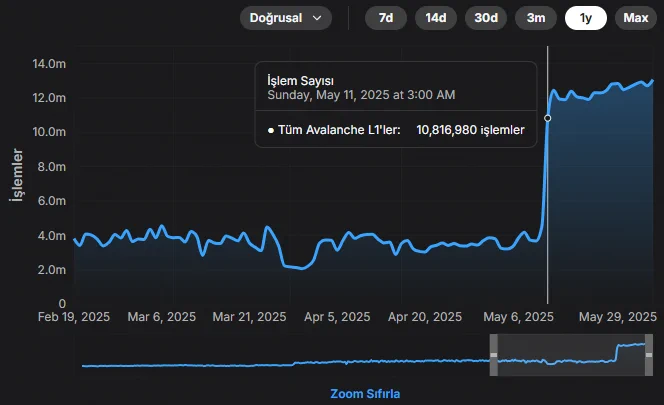The image size is (664, 405).
Task: Click the 4.0m y-axis label
Action: point(52,236)
